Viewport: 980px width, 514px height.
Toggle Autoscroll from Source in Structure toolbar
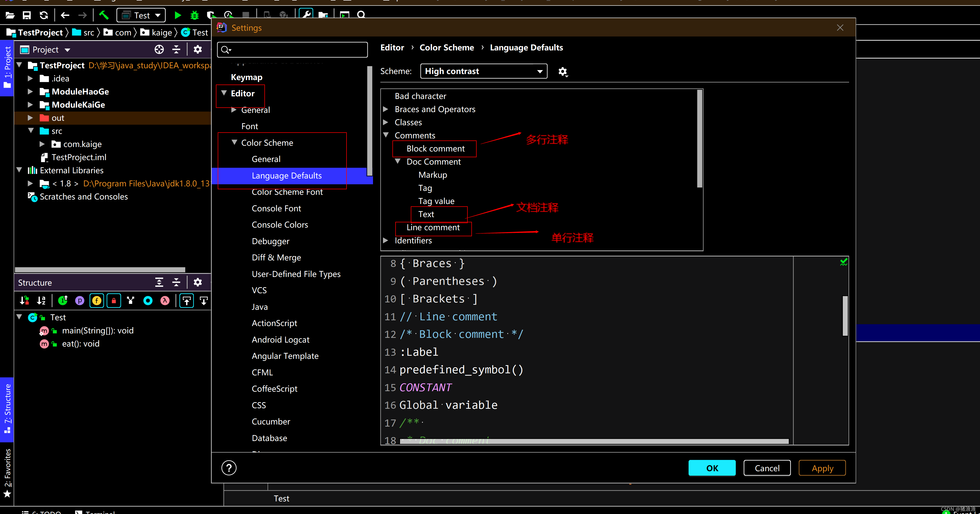point(204,300)
